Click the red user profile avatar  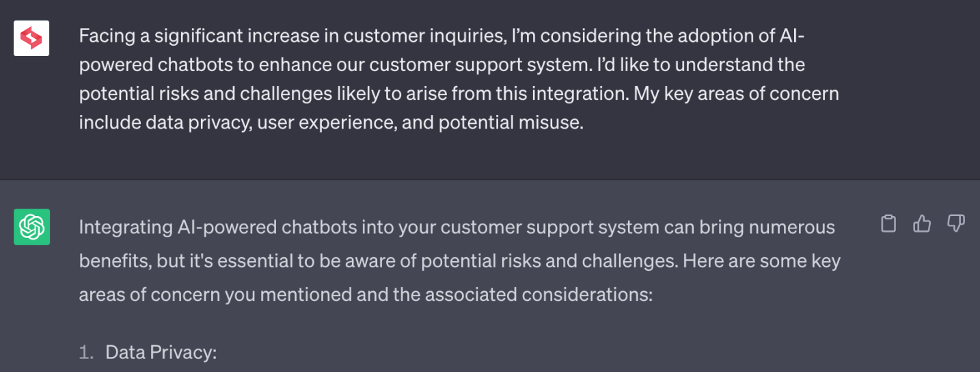(31, 38)
